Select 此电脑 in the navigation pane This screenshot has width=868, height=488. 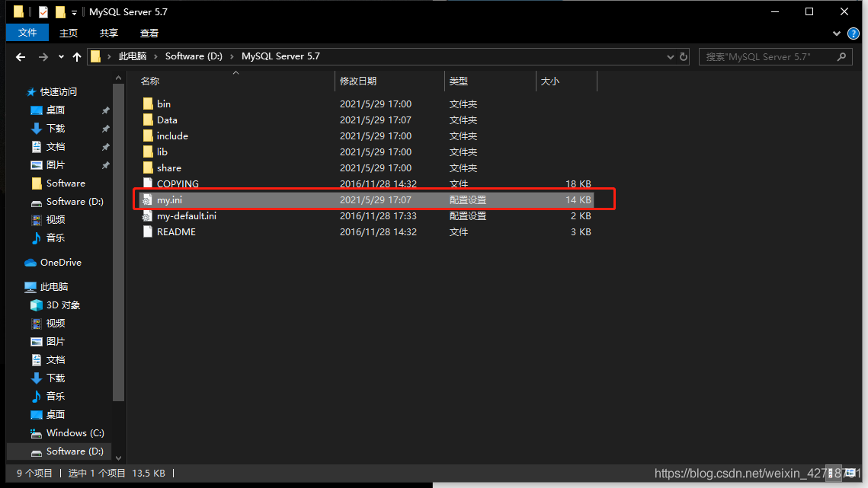54,286
